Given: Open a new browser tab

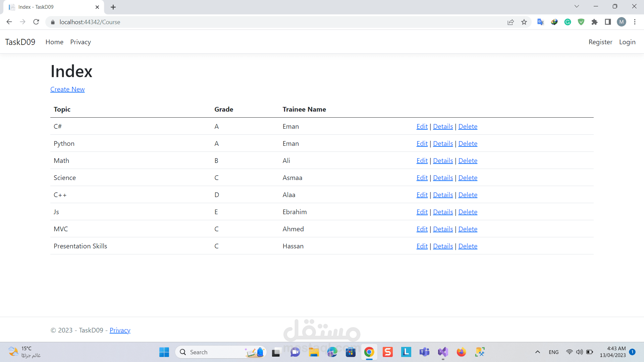Looking at the screenshot, I should coord(113,7).
